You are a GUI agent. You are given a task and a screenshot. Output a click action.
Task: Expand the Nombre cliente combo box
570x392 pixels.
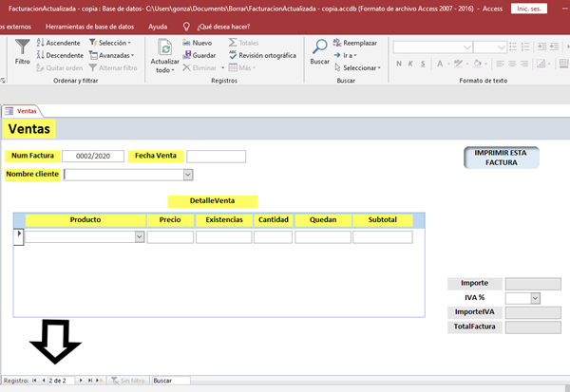(187, 175)
